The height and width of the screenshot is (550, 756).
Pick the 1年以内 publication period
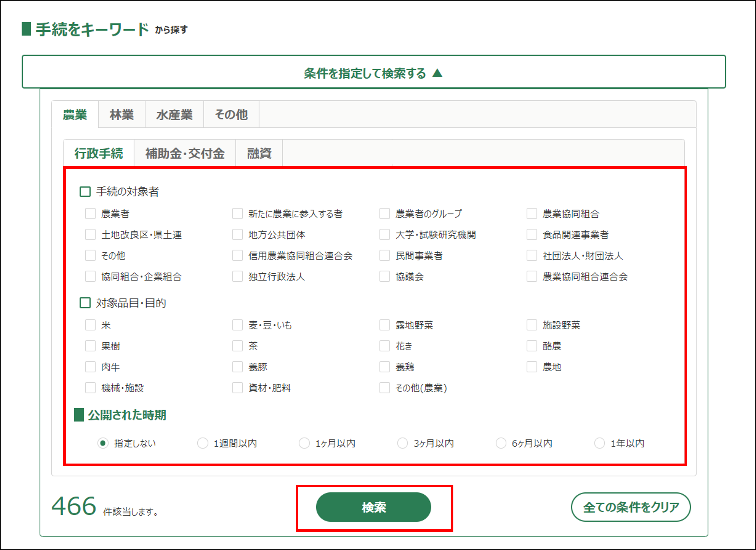click(599, 443)
